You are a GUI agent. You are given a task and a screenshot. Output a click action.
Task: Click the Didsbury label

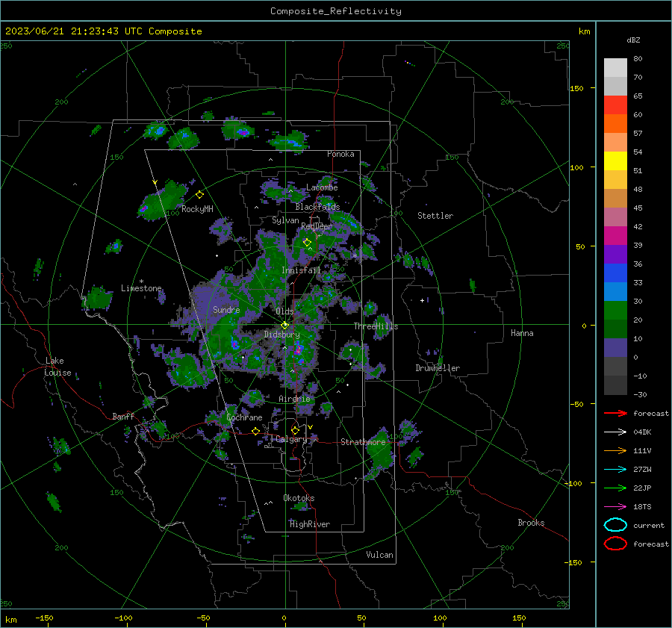coord(281,335)
